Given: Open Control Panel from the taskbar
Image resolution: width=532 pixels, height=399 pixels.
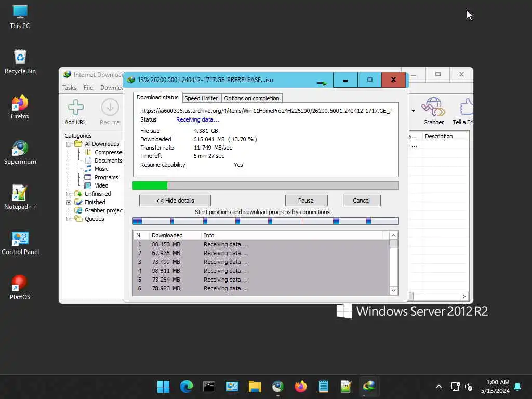Looking at the screenshot, I should (232, 387).
